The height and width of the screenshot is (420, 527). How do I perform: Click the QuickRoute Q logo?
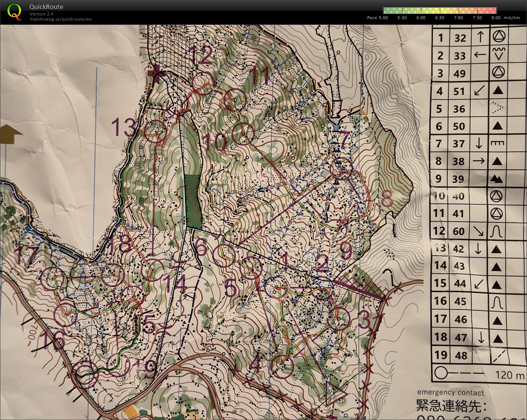(14, 12)
